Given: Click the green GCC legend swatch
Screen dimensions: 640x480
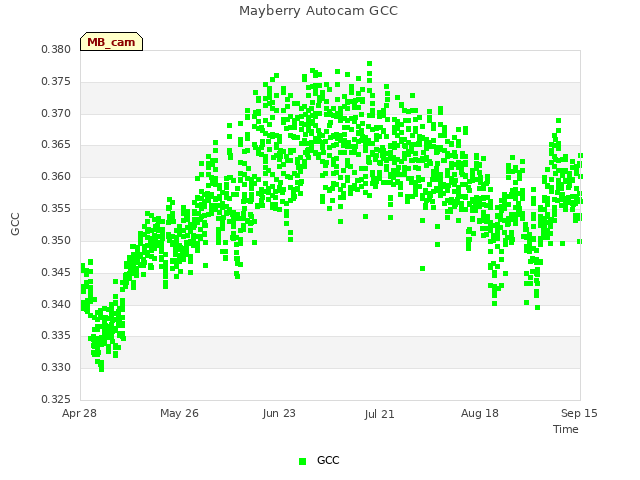Looking at the screenshot, I should pyautogui.click(x=302, y=461).
